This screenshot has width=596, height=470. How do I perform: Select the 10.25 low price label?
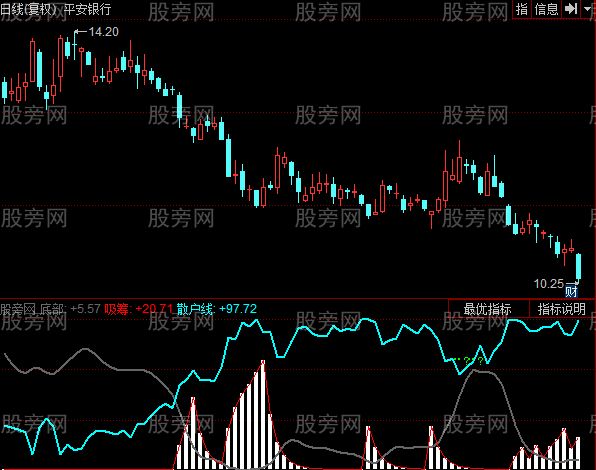548,283
